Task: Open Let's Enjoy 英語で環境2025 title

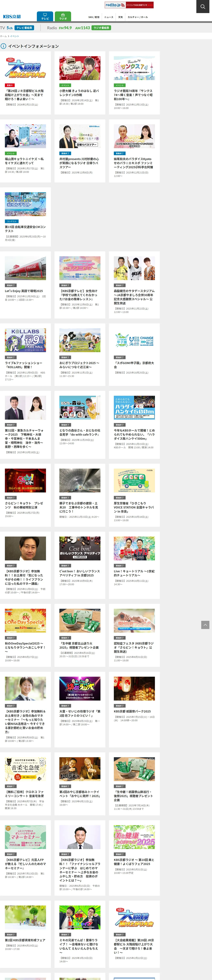Action: [24, 291]
